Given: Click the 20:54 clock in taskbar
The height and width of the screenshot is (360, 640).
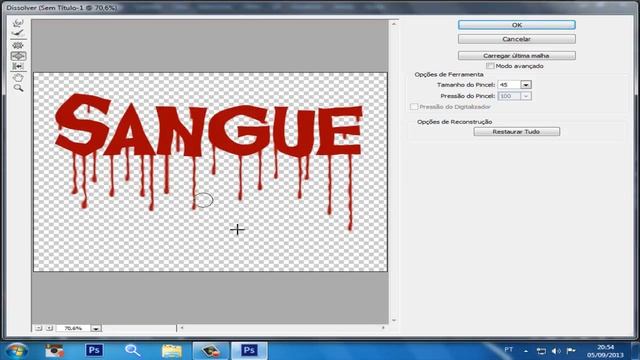Looking at the screenshot, I should (606, 347).
